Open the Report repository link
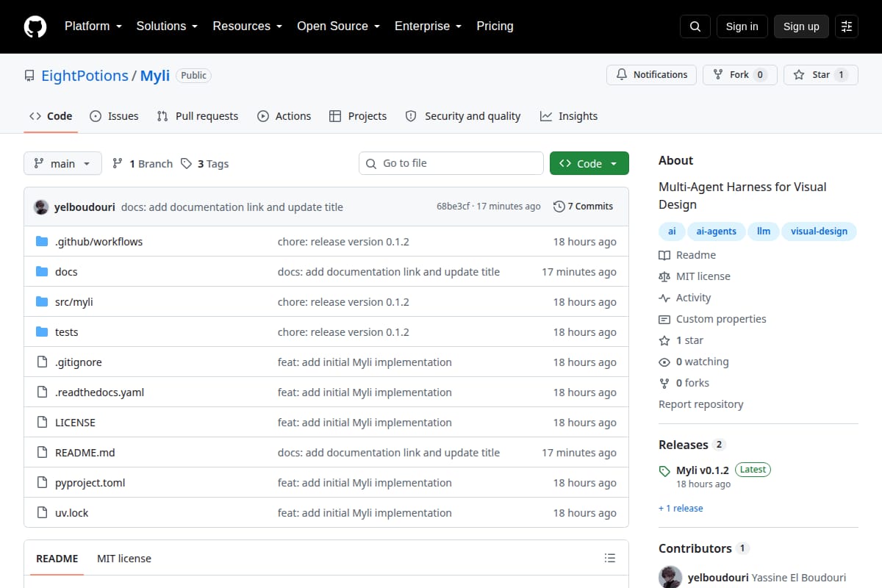 pos(701,404)
